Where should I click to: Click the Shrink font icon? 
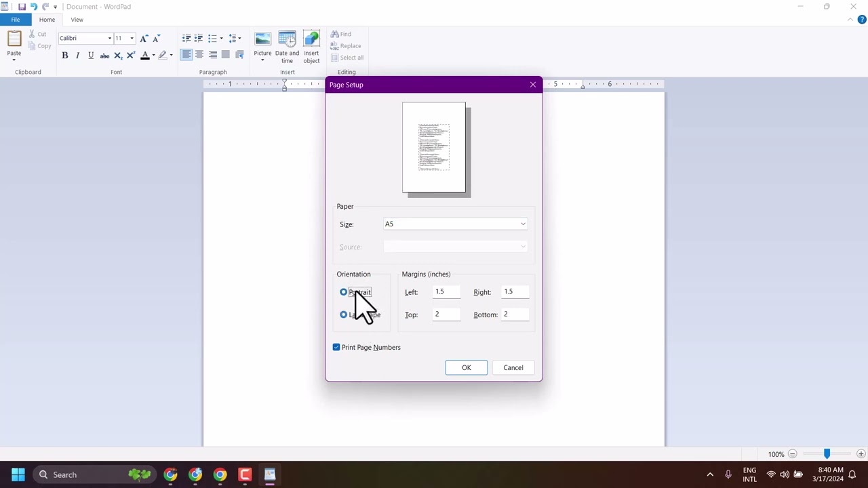[x=156, y=38]
